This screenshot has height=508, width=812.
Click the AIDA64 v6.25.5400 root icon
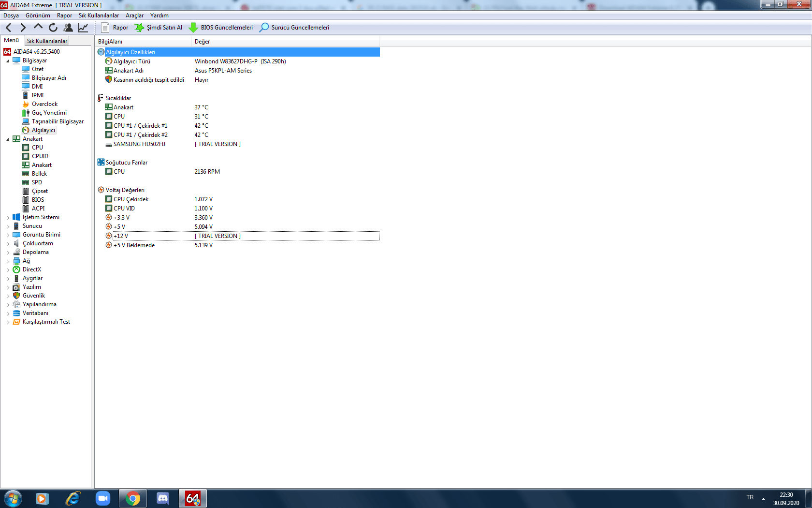[7, 52]
